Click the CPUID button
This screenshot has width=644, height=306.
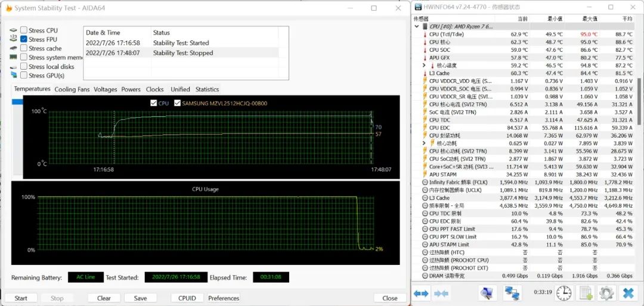(x=187, y=298)
